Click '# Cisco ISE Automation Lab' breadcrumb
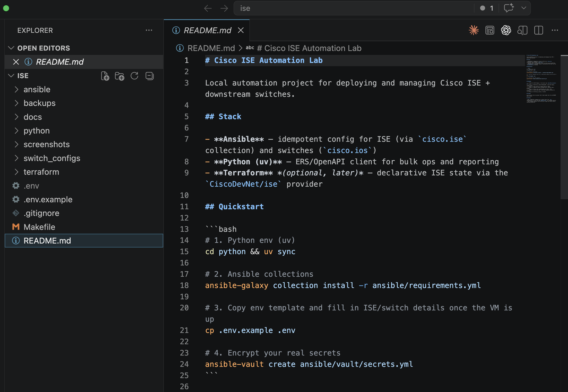The height and width of the screenshot is (392, 568). (x=309, y=48)
